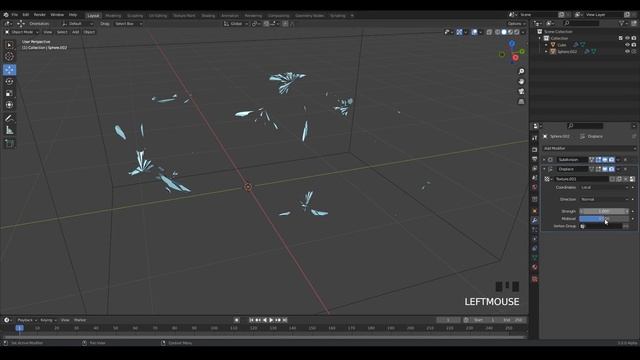Viewport: 640px width, 360px height.
Task: Hide Sphere.002 in viewport with eye icon
Action: (627, 52)
